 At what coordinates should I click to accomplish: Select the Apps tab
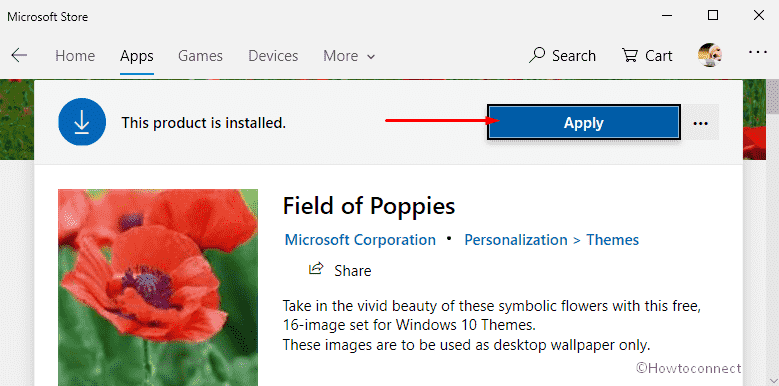click(137, 56)
